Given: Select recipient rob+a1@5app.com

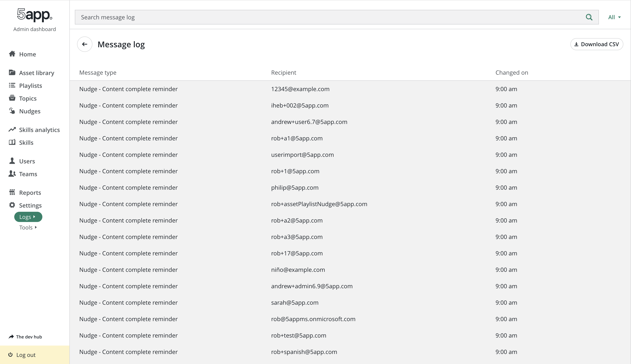Looking at the screenshot, I should 297,138.
